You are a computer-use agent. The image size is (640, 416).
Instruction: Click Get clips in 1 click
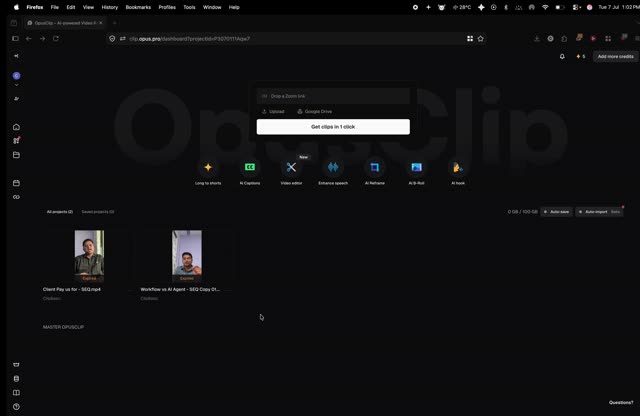[x=333, y=127]
